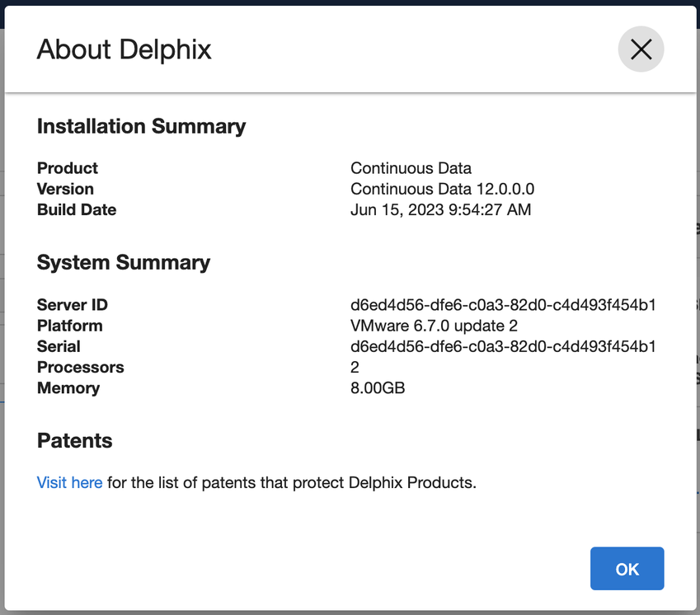Select the Build Date timestamp
This screenshot has width=700, height=615.
[441, 209]
